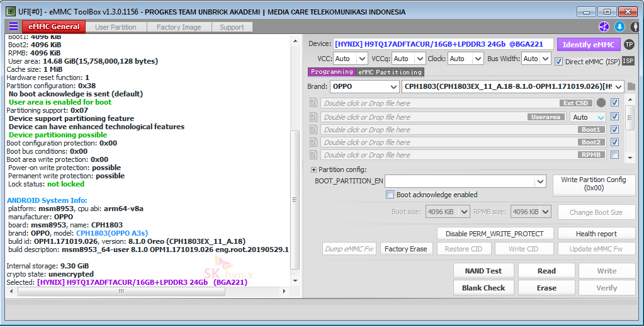Click the Restore CID button
Viewport: 644px width, 327px height.
[463, 249]
